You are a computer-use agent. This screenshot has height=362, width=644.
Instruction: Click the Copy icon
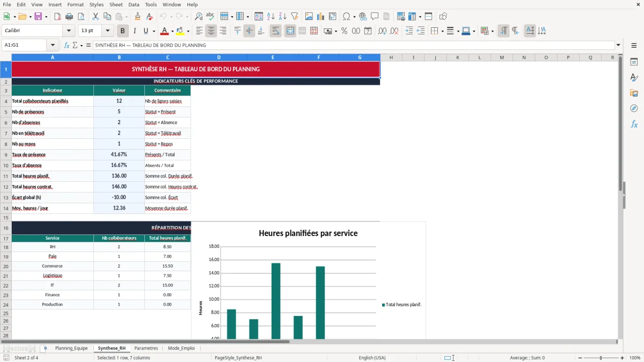107,17
